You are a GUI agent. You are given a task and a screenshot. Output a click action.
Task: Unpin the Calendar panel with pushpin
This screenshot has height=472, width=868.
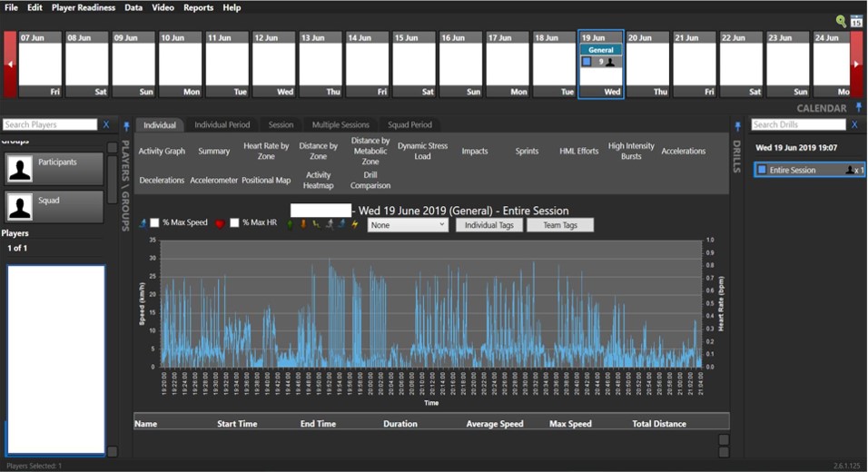859,107
